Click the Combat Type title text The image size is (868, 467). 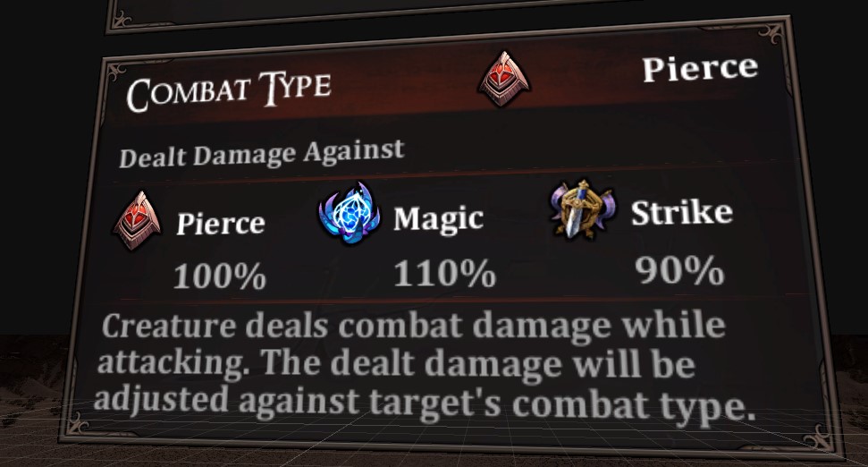tap(229, 91)
